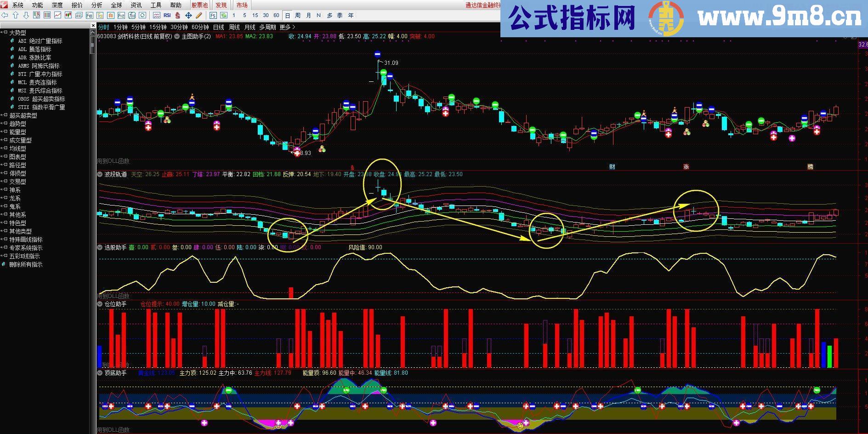
Task: Open the 顶底助手 indicator dropdown arrow
Action: pos(100,373)
